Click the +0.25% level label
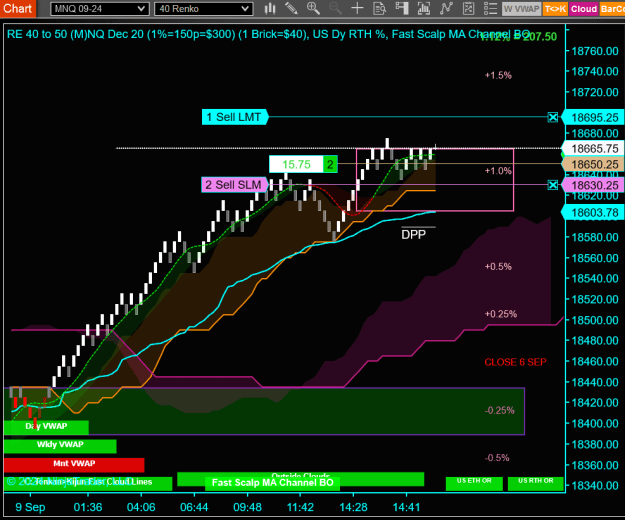 501,314
